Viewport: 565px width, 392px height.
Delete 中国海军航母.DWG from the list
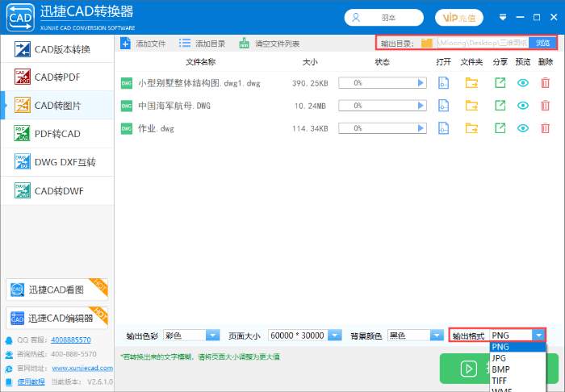tap(545, 106)
